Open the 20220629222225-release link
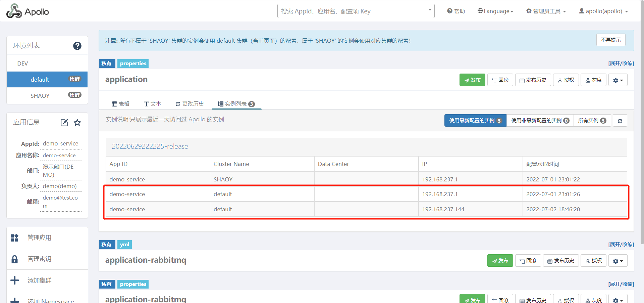644x303 pixels. pos(150,146)
